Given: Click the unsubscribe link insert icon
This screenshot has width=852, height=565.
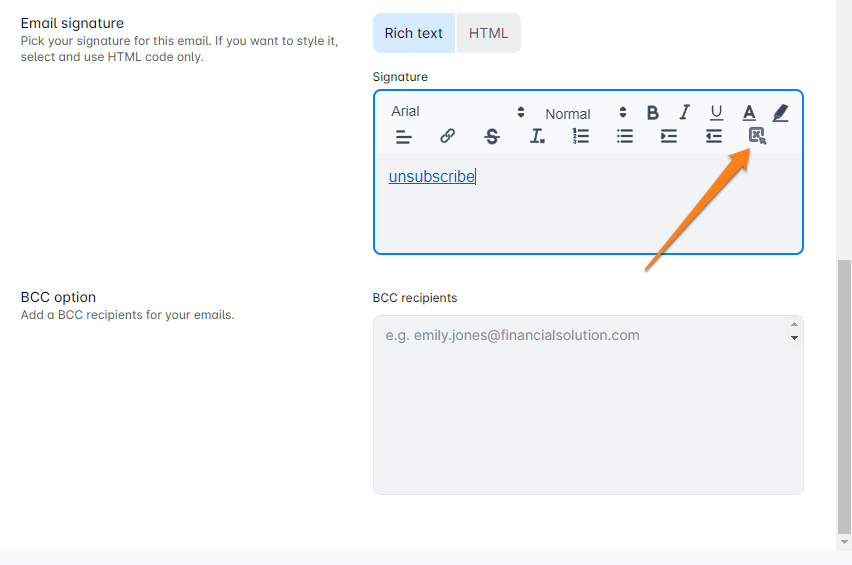Looking at the screenshot, I should 757,136.
